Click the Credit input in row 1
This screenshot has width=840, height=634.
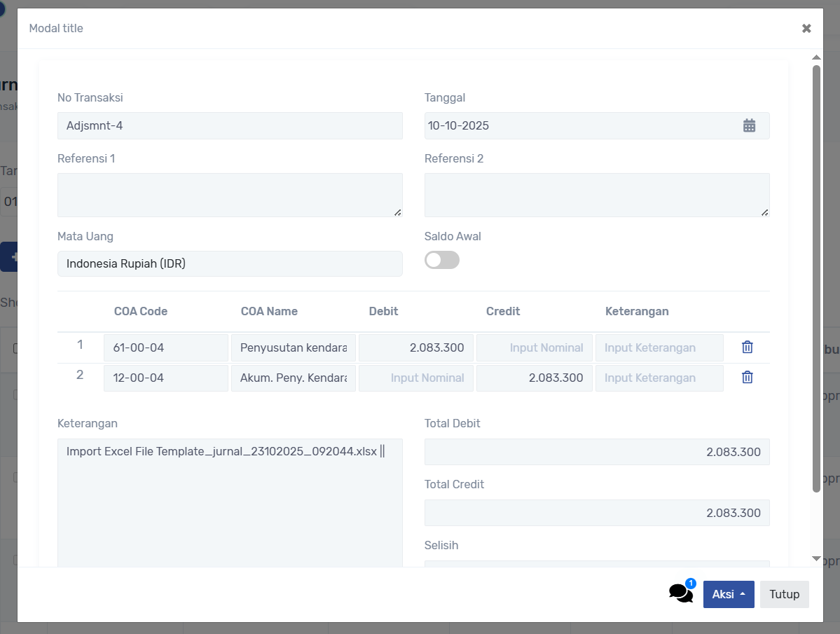pyautogui.click(x=534, y=347)
